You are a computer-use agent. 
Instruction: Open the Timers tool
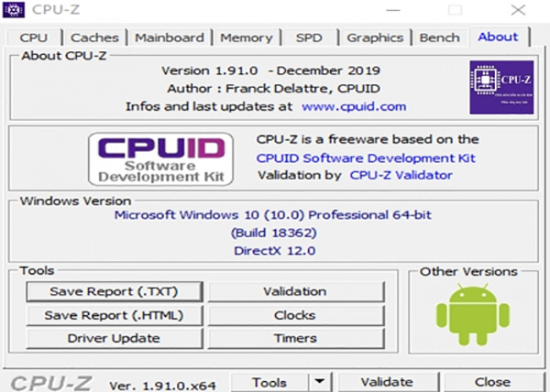tap(296, 338)
